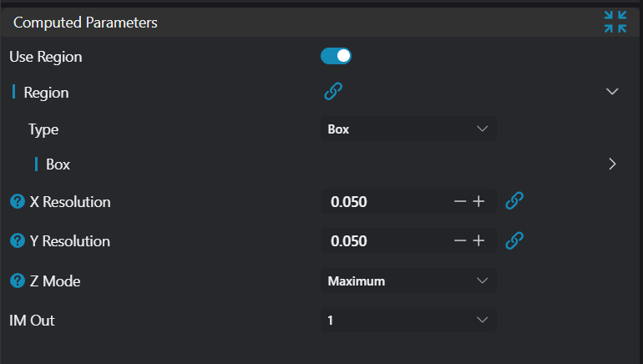The image size is (643, 364).
Task: Collapse the Region section chevron
Action: point(612,92)
